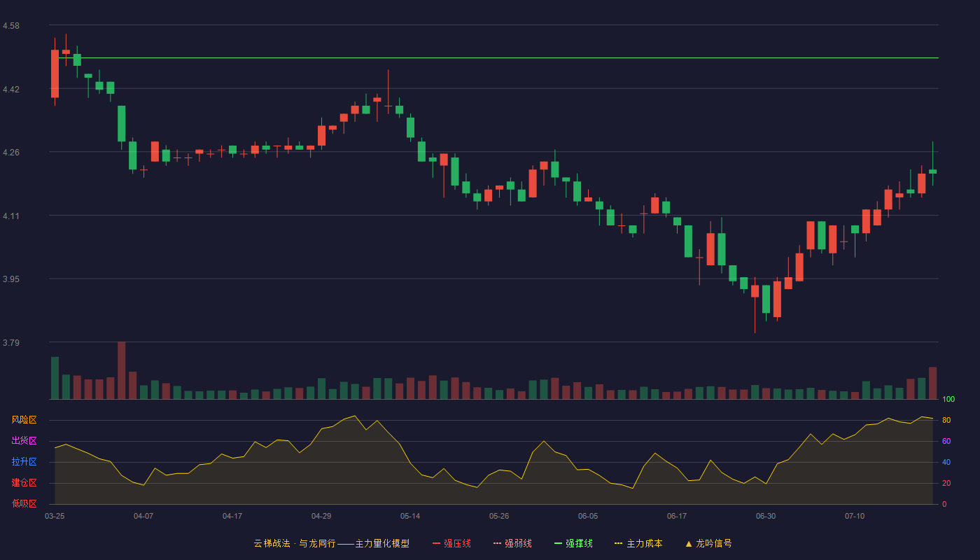Toggle the 龙吟信号 legend entry
The height and width of the screenshot is (560, 980).
click(x=708, y=543)
